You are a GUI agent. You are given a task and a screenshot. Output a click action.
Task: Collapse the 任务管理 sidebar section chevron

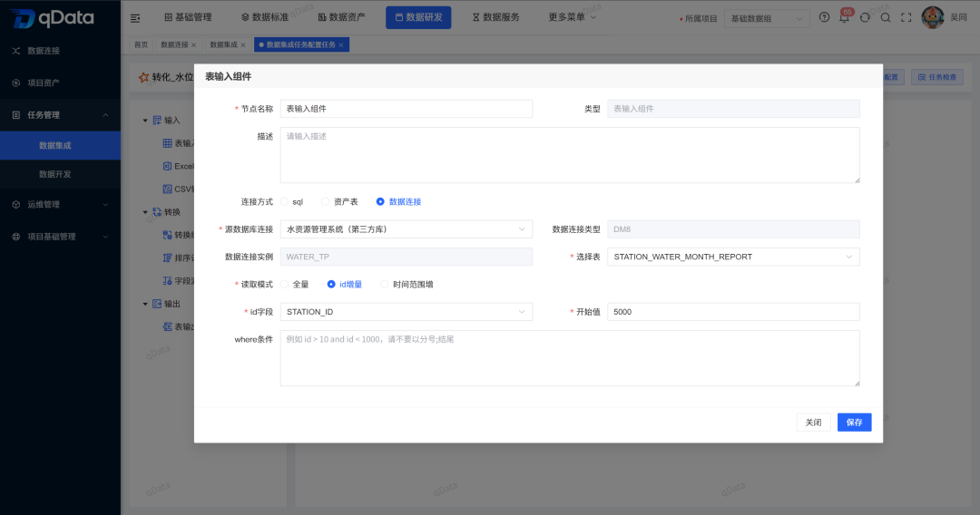(105, 115)
